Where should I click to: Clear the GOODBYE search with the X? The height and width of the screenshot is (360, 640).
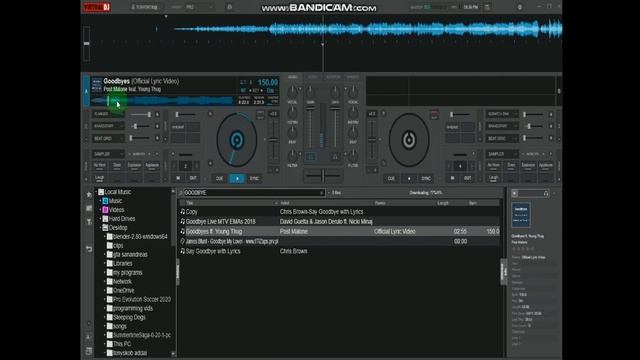(321, 193)
